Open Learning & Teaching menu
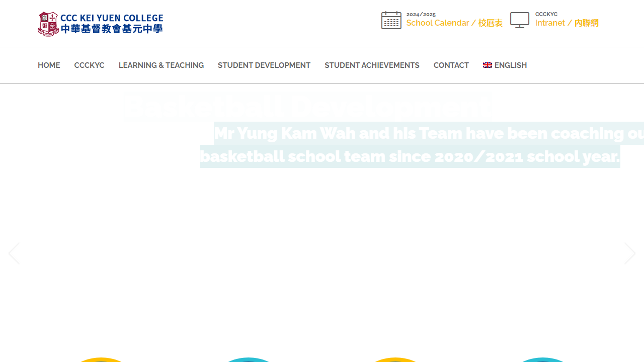This screenshot has width=644, height=362. pos(161,65)
